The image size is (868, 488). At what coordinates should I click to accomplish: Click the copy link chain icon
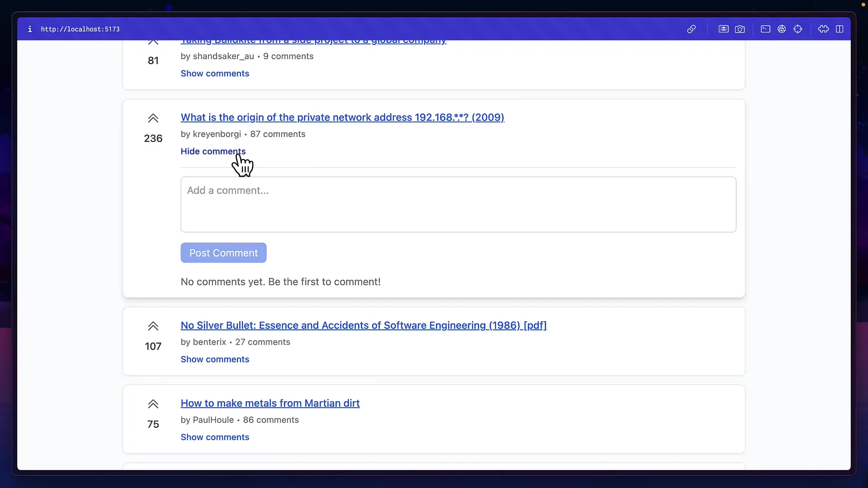tap(691, 29)
